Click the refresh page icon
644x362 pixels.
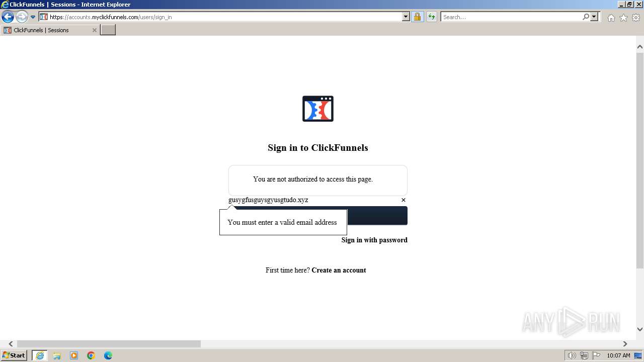[431, 17]
